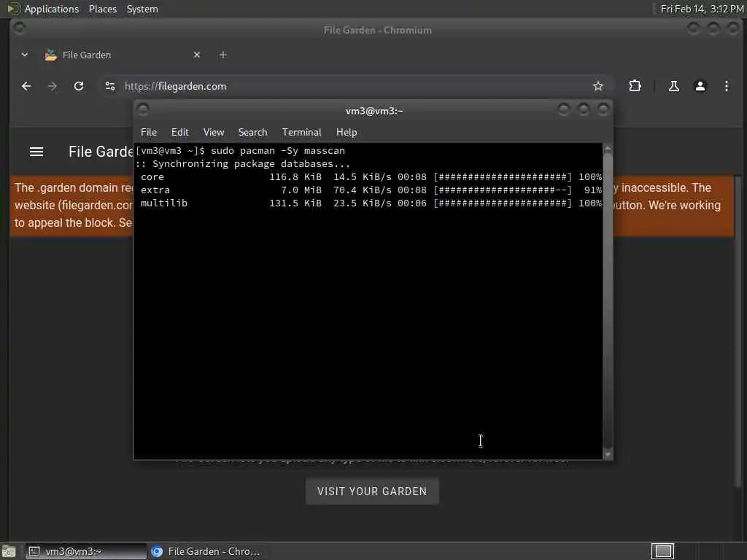Open the Chrome Labs flask icon

[x=673, y=86]
